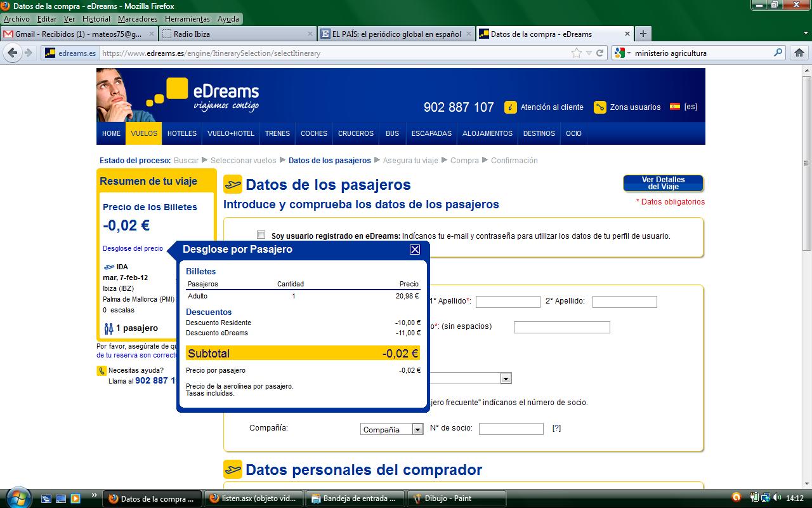The height and width of the screenshot is (508, 812).
Task: Click the Firefox forward navigation arrow
Action: [29, 53]
